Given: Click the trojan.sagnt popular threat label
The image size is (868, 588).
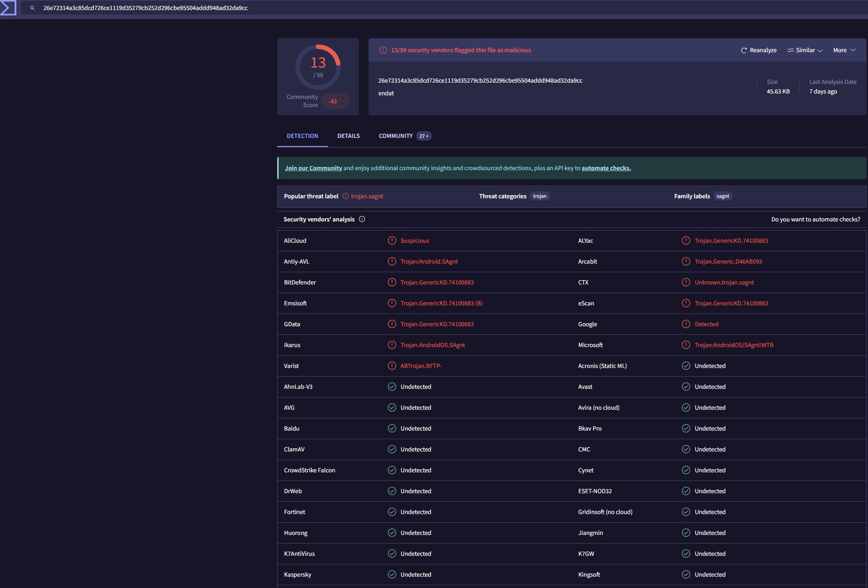Looking at the screenshot, I should click(367, 196).
